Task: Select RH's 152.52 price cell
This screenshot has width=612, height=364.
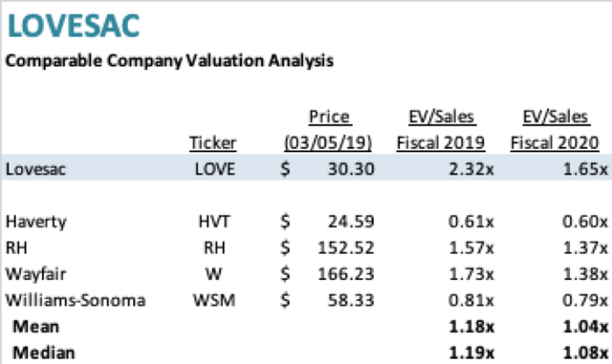Action: (346, 248)
